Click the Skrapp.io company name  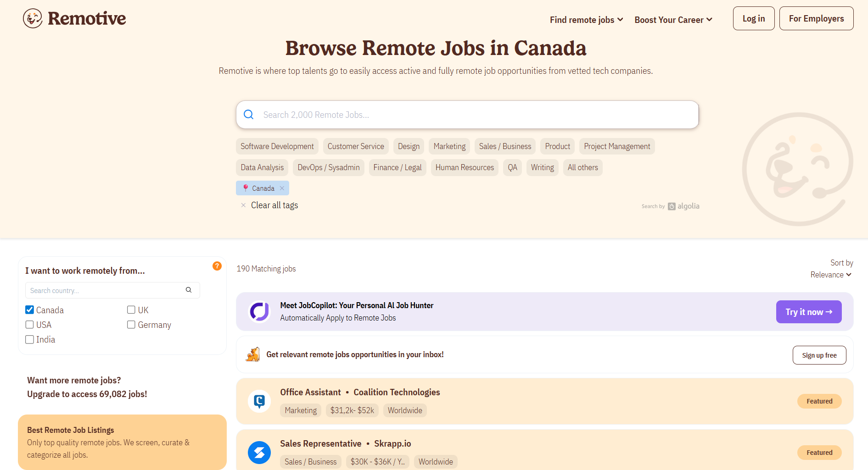(x=392, y=443)
